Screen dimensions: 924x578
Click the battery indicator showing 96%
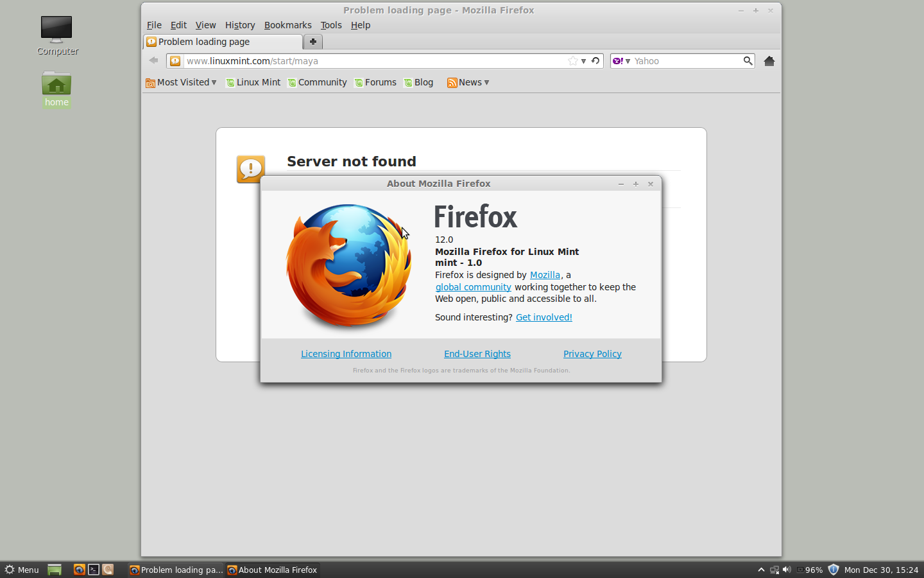809,570
